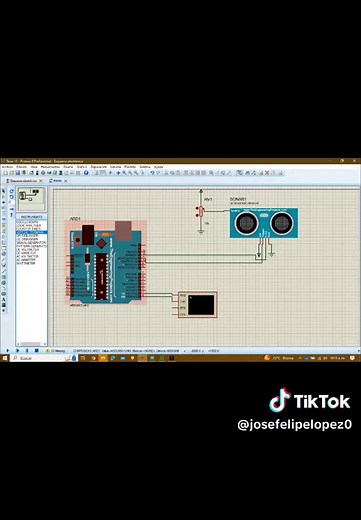Click the simulation Play button
The image size is (361, 520).
(7, 351)
